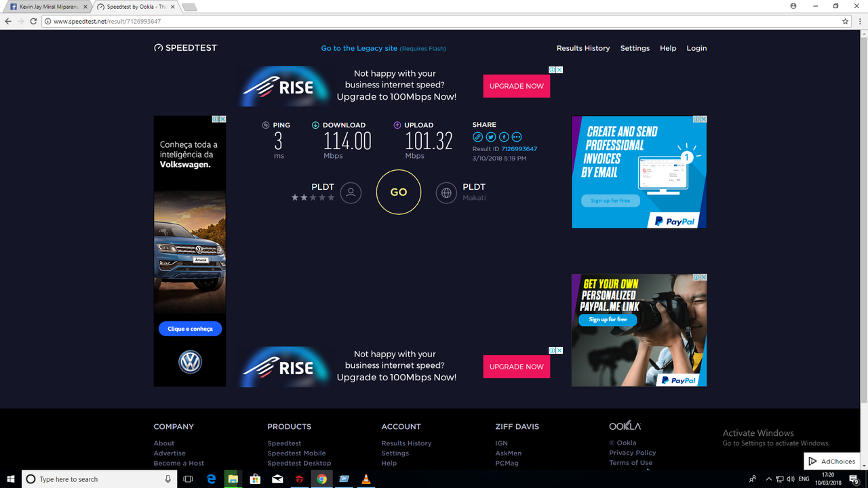Open browser settings via three-dot menu
868x488 pixels.
pos(860,21)
